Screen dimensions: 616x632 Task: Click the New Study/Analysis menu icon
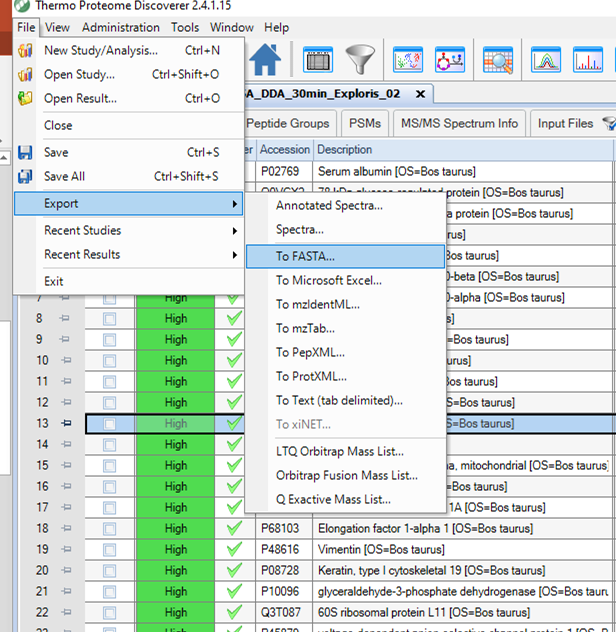coord(25,50)
